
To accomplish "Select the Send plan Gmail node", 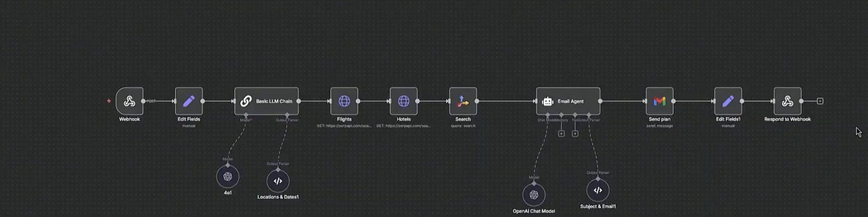I will (x=660, y=101).
